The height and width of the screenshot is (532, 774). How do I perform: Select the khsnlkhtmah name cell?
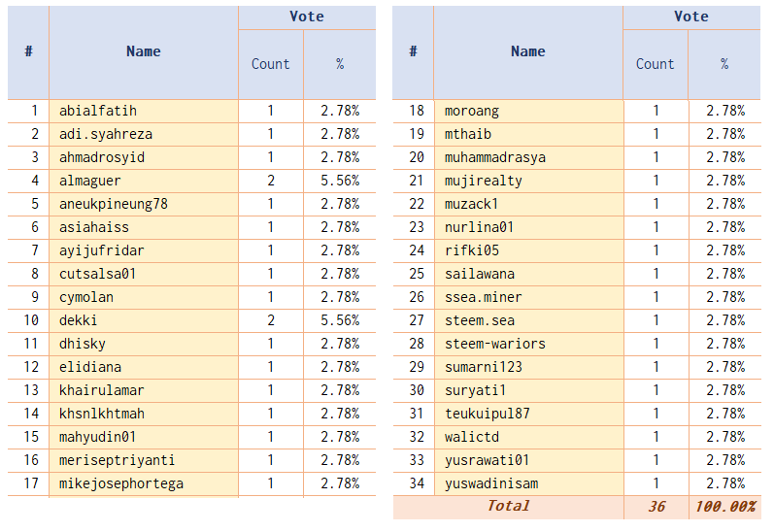(x=144, y=415)
